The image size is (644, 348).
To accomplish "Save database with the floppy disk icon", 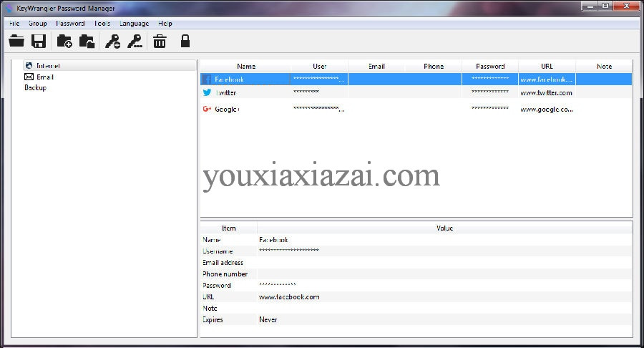I will click(39, 41).
